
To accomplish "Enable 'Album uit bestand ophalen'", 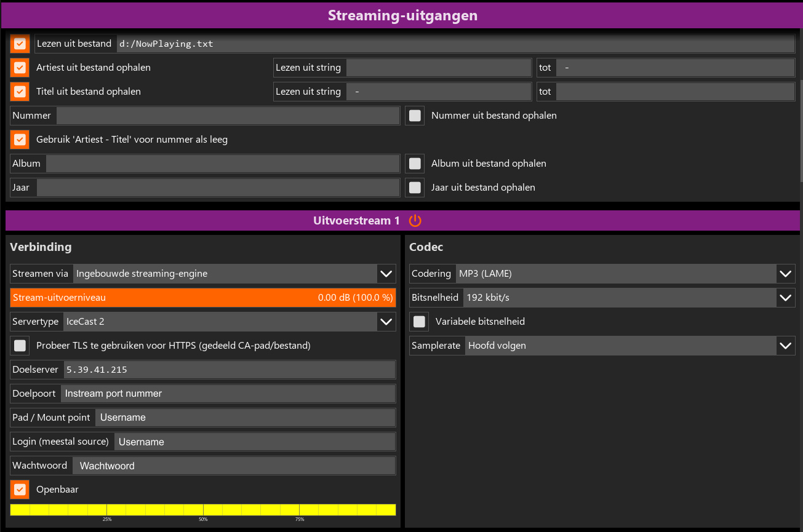I will (415, 164).
